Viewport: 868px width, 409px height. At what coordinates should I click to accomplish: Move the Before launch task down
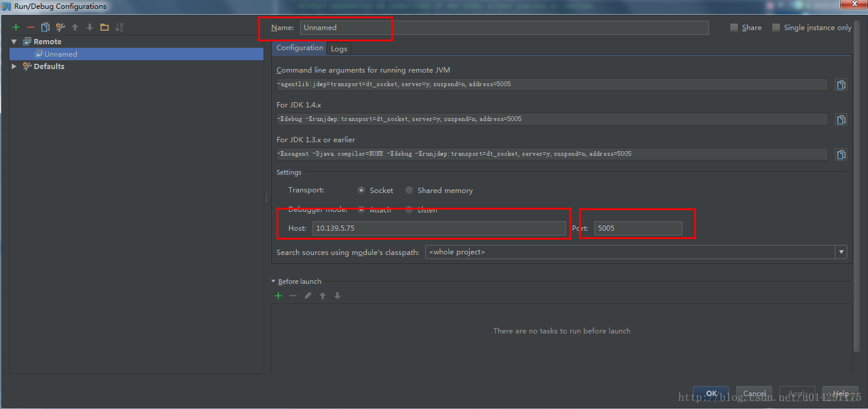[337, 296]
